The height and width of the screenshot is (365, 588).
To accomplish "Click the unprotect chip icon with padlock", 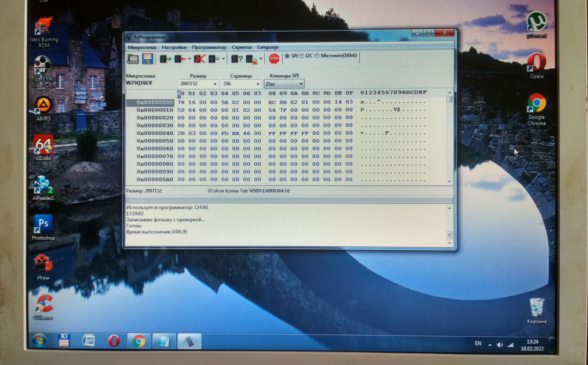I will [251, 59].
